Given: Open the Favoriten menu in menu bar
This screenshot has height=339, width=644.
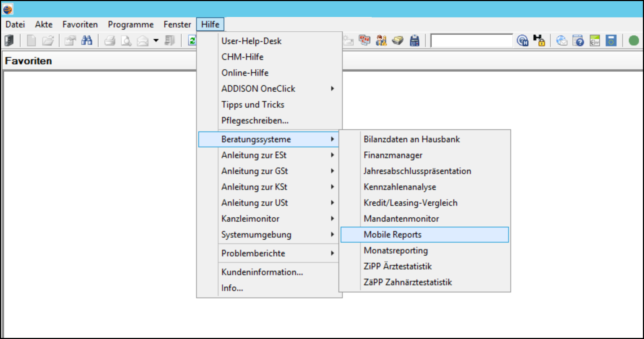Looking at the screenshot, I should (x=80, y=24).
